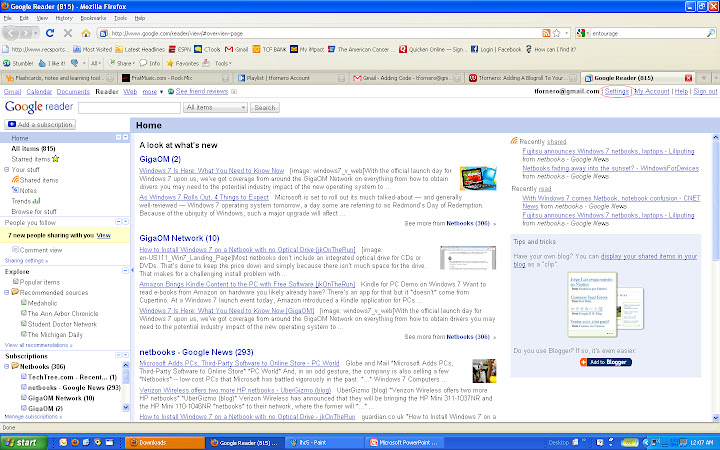Open the Bookmarks menu
Image resolution: width=720 pixels, height=450 pixels.
pos(93,18)
